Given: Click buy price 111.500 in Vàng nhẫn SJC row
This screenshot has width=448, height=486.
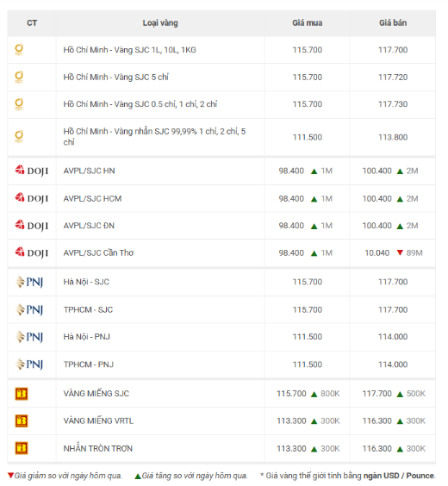Looking at the screenshot, I should [x=308, y=137].
